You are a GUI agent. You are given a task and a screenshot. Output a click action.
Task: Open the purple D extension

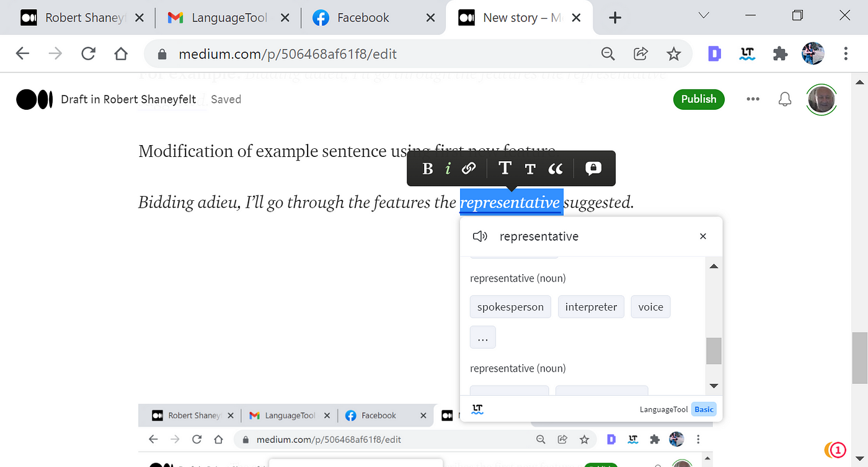click(x=715, y=54)
